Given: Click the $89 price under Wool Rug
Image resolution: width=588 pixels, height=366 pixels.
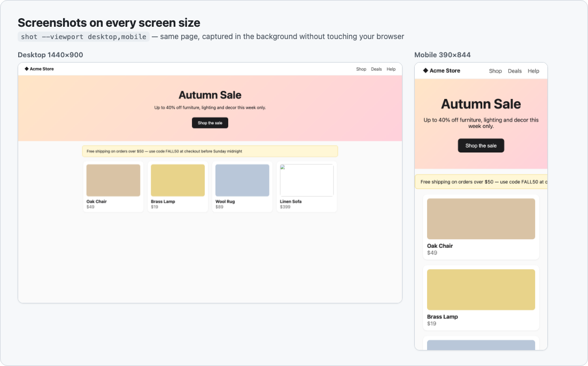Looking at the screenshot, I should click(219, 207).
